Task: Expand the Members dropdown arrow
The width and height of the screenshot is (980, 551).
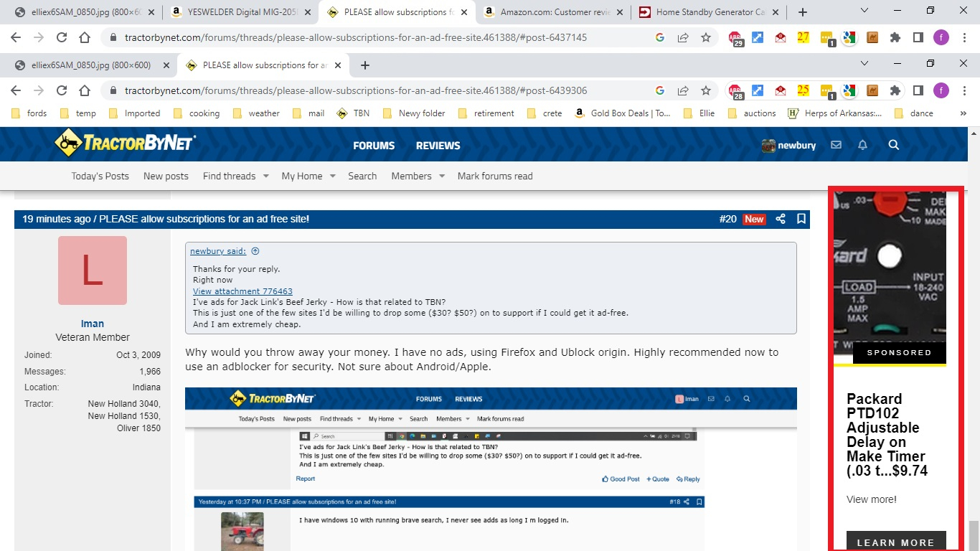Action: 442,176
